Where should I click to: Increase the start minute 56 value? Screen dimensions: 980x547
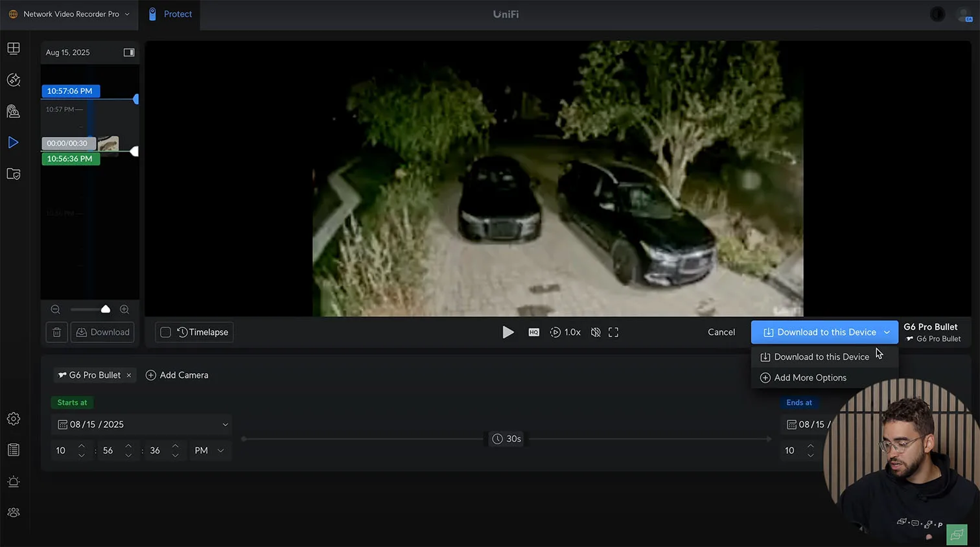[128, 446]
